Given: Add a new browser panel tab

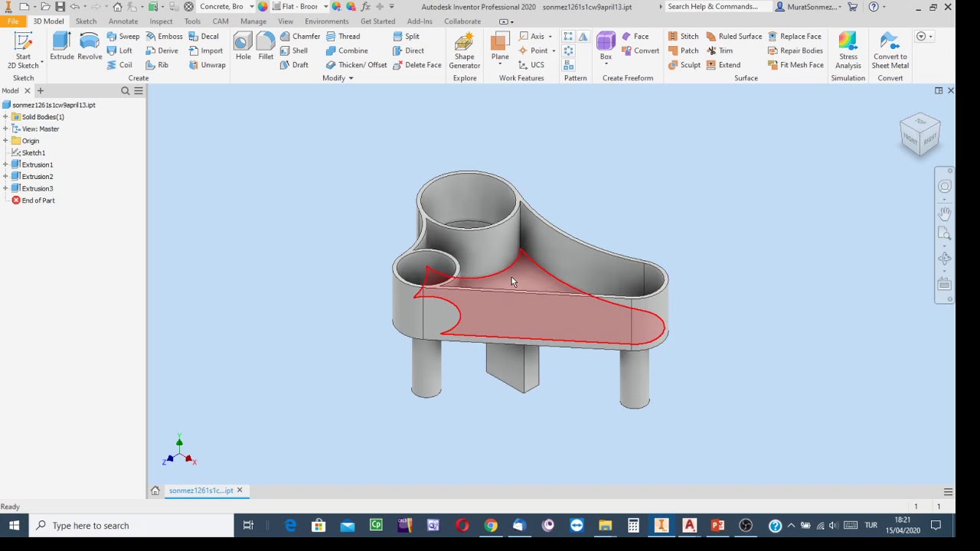Looking at the screenshot, I should click(x=41, y=91).
